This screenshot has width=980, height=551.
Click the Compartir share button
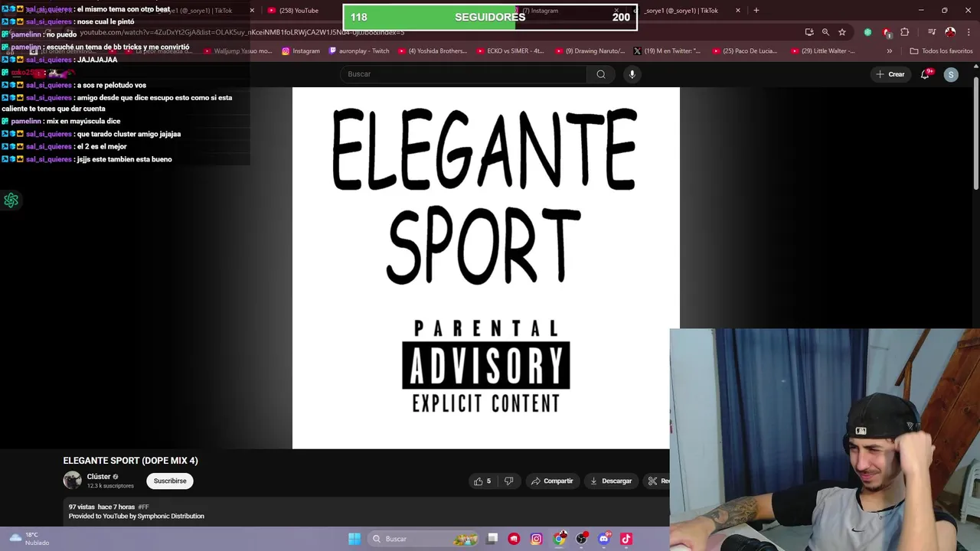click(x=552, y=481)
